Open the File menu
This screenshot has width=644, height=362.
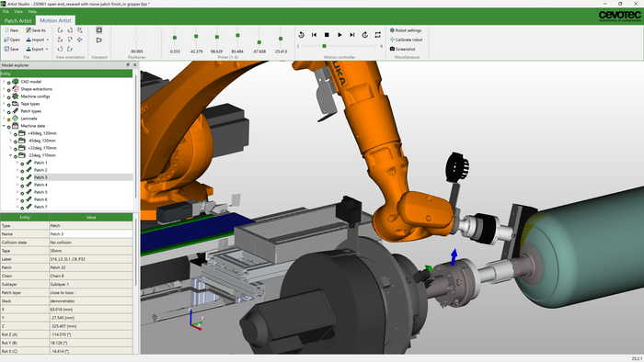click(x=6, y=11)
